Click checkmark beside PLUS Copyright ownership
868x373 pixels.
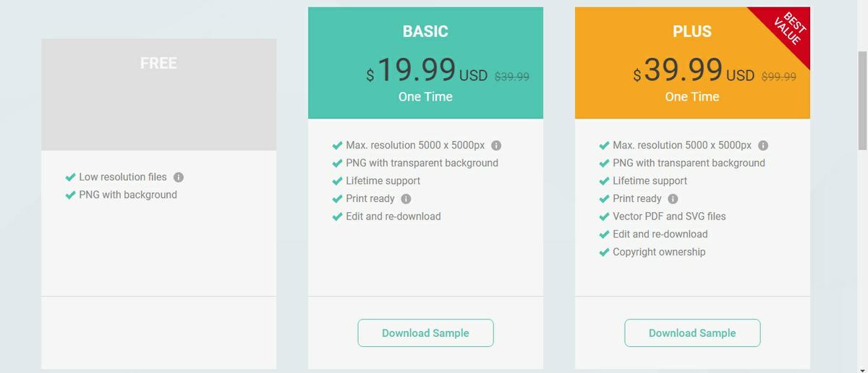click(x=604, y=252)
